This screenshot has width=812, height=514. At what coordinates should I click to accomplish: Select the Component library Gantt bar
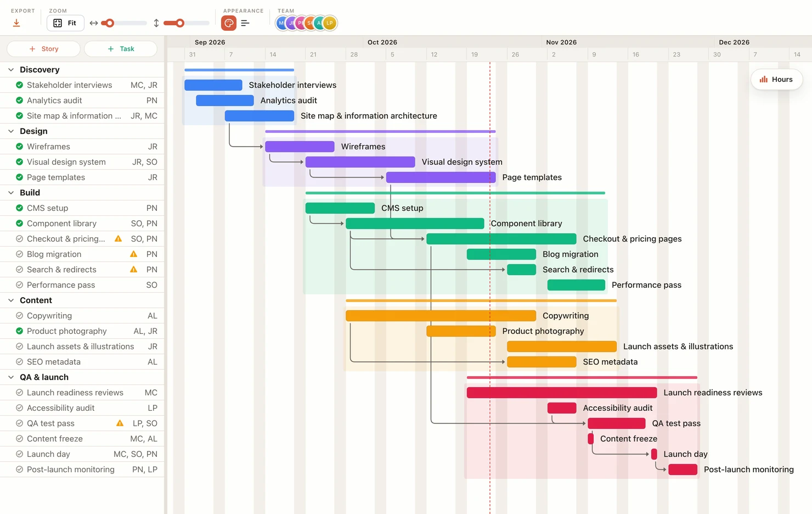tap(415, 224)
